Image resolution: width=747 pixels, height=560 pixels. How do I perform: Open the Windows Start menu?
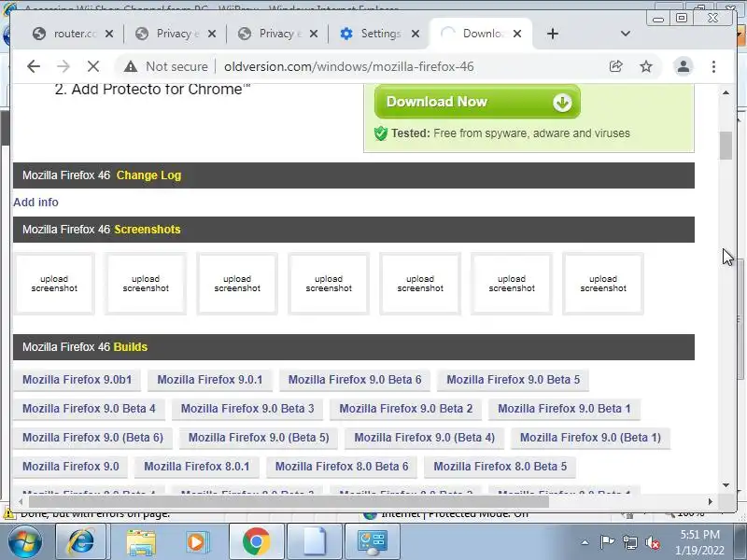(x=25, y=541)
